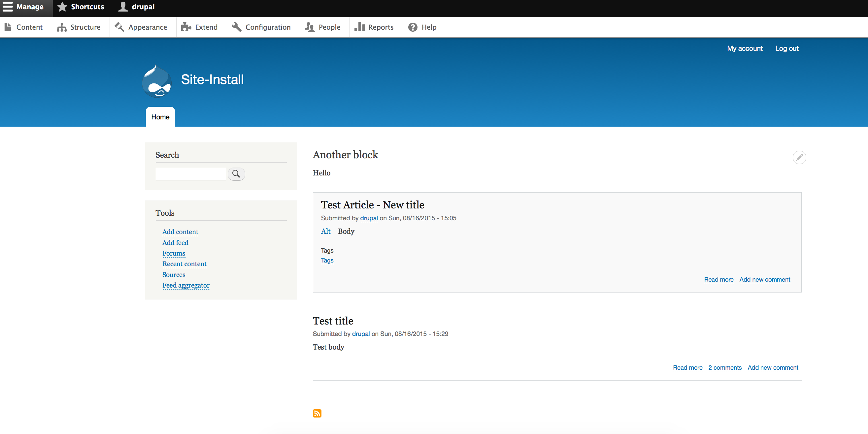Open the Sources link
This screenshot has height=434, width=868.
(x=174, y=275)
